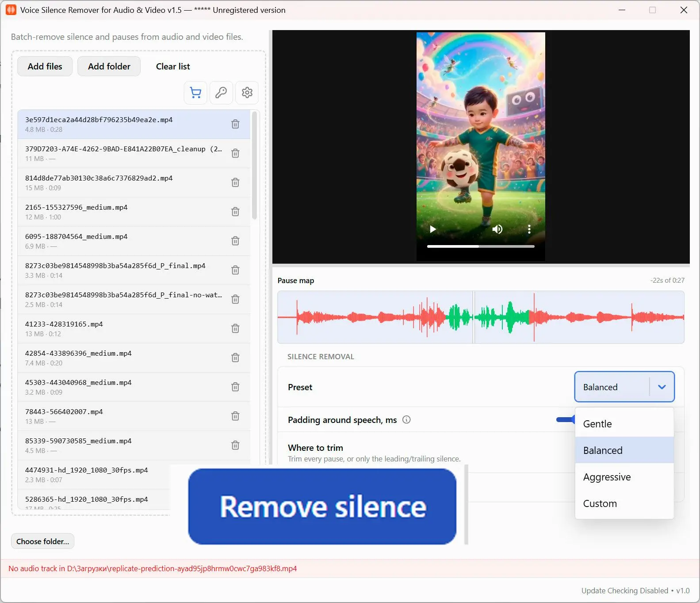Viewport: 700px width, 603px height.
Task: Open settings via the gear icon
Action: coord(247,92)
